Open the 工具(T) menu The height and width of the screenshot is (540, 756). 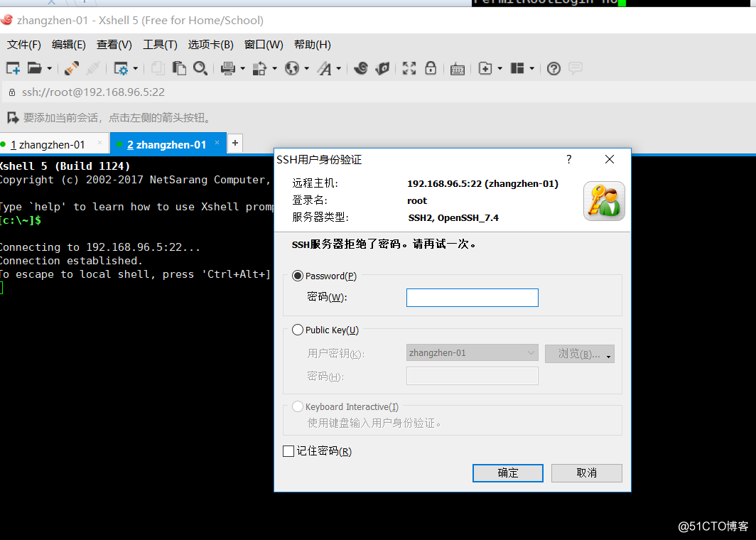click(160, 45)
